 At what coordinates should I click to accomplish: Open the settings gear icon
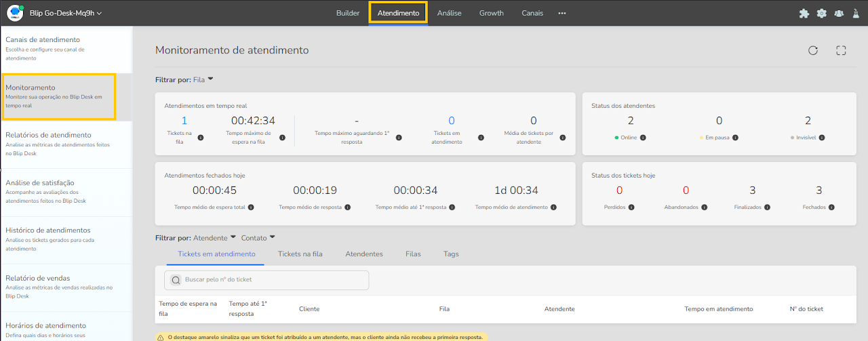pos(821,13)
